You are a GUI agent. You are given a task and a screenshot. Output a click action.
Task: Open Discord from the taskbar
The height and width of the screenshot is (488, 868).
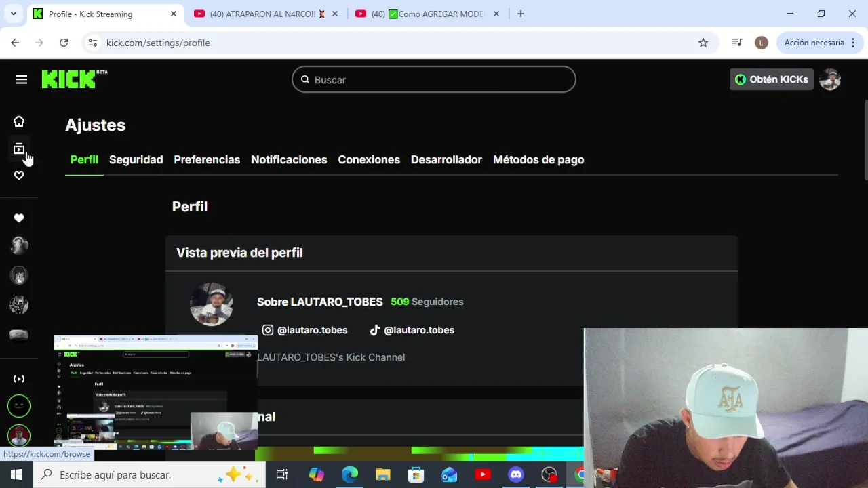[x=516, y=474]
